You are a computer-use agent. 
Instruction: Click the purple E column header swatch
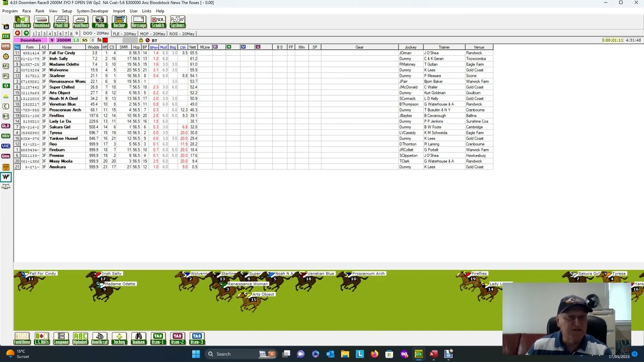215,47
